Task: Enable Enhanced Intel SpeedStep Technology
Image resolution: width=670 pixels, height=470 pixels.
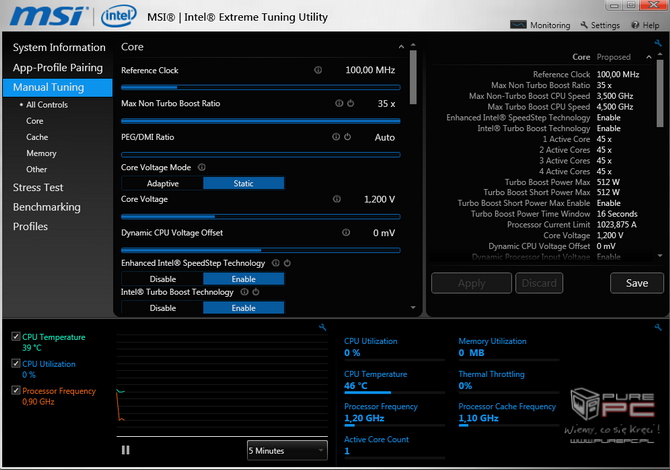Action: [x=244, y=279]
